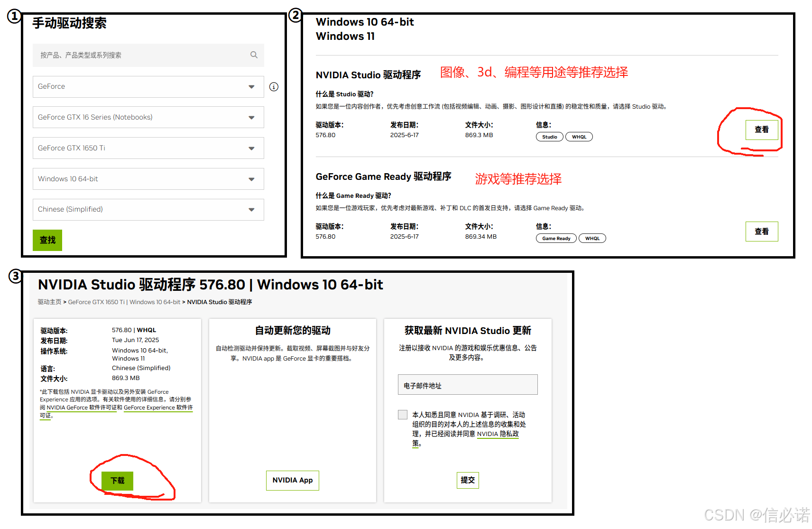
Task: Focus the 电子邮件地址 email field
Action: [468, 385]
